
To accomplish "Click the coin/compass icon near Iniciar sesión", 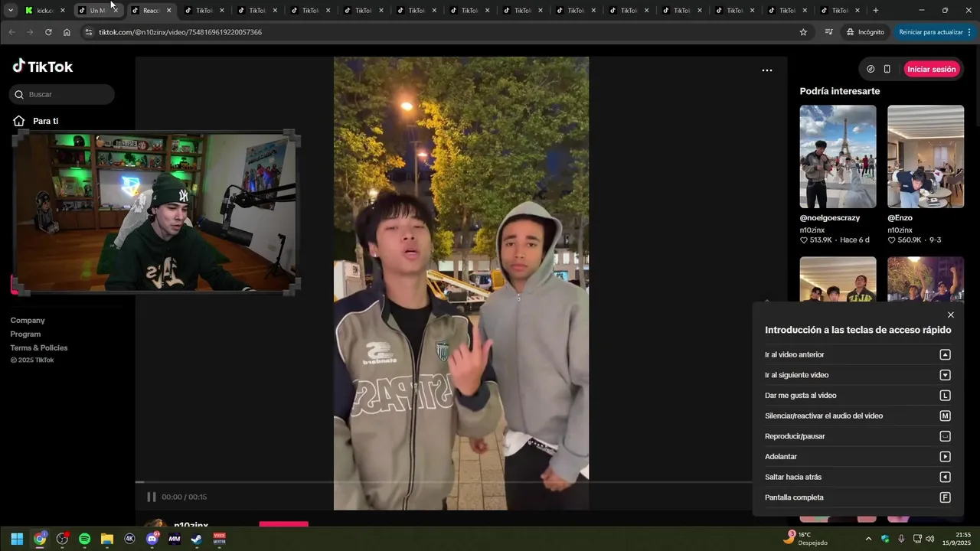I will tap(871, 69).
